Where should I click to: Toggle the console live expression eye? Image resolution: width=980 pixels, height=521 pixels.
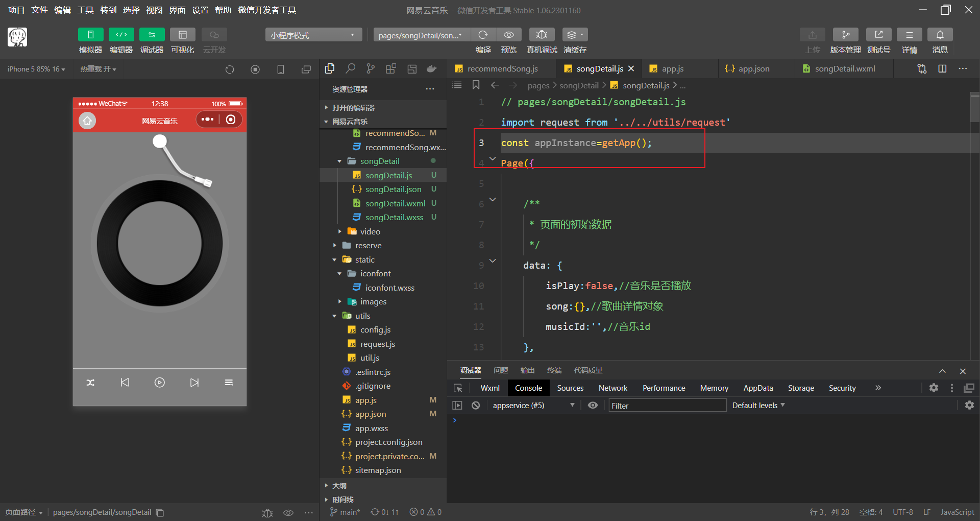(x=593, y=406)
